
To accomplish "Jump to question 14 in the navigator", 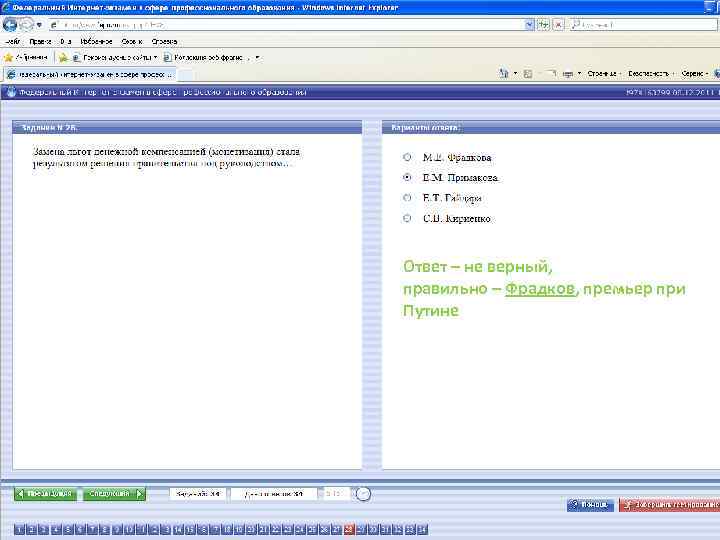I will pos(178,529).
